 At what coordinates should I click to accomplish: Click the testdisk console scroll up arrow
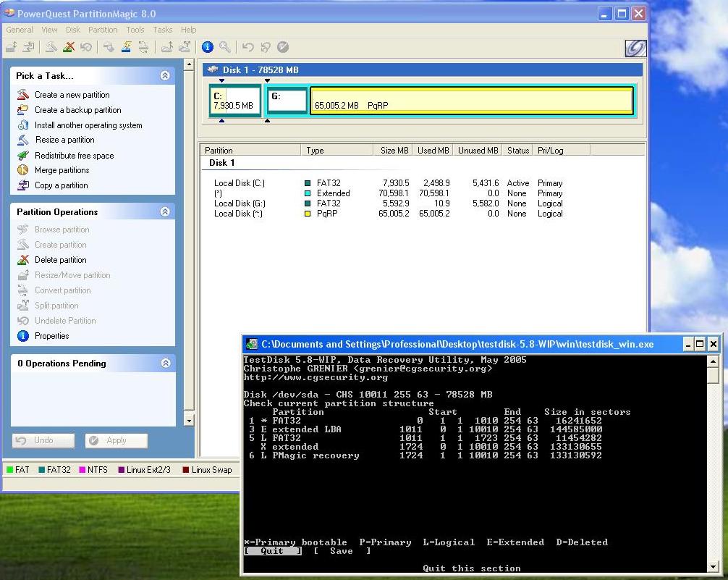click(x=714, y=361)
